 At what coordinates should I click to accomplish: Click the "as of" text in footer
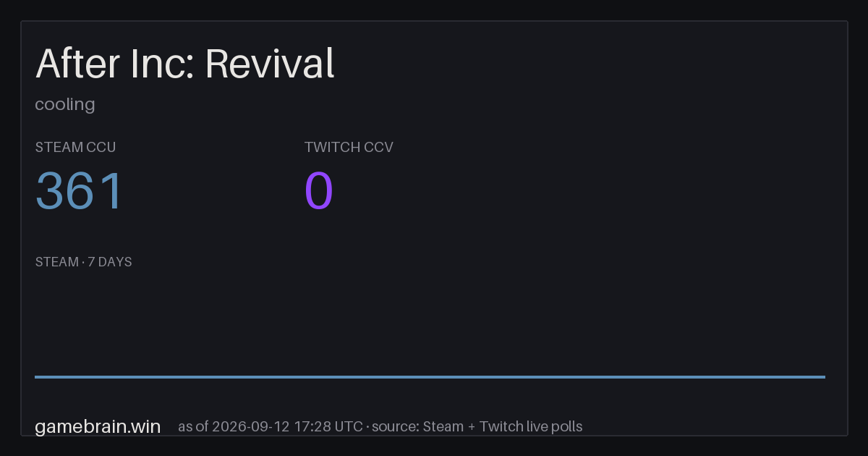tap(193, 426)
